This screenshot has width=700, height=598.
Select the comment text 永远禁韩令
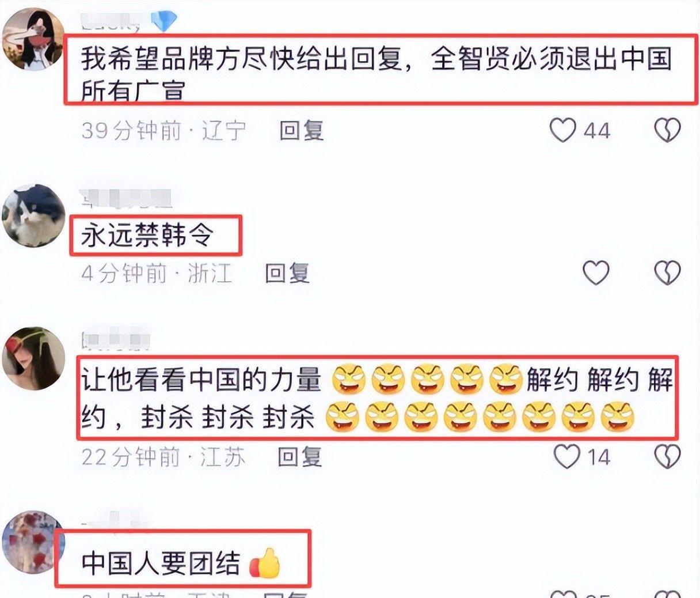(x=147, y=235)
